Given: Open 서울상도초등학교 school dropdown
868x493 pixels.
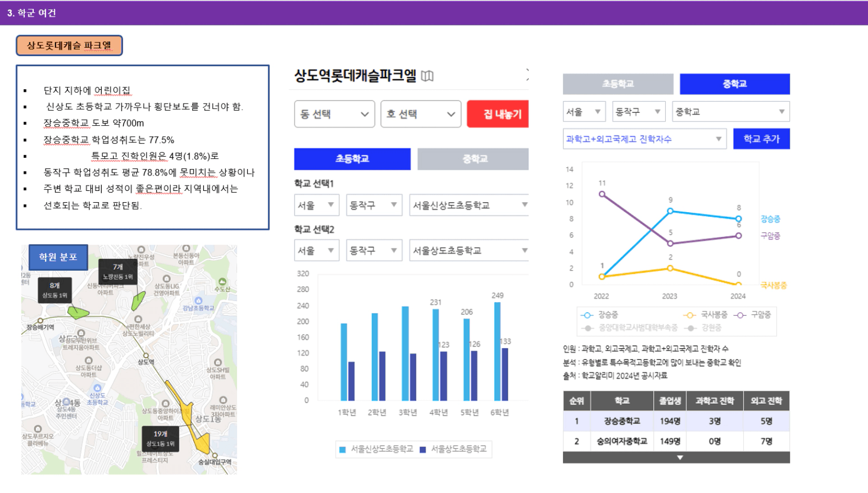Looking at the screenshot, I should [469, 251].
